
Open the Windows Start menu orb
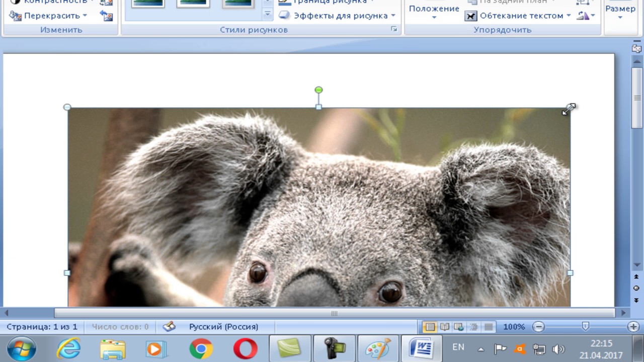(x=22, y=348)
